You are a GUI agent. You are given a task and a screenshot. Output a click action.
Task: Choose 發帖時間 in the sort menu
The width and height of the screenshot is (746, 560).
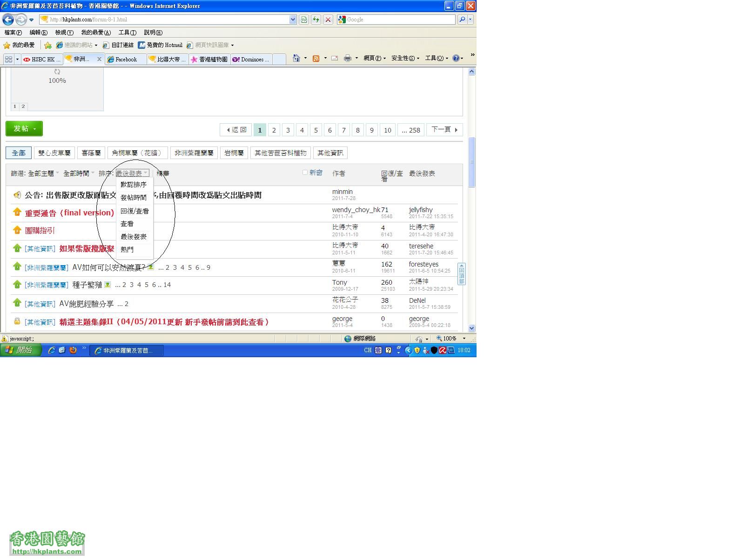(x=134, y=198)
